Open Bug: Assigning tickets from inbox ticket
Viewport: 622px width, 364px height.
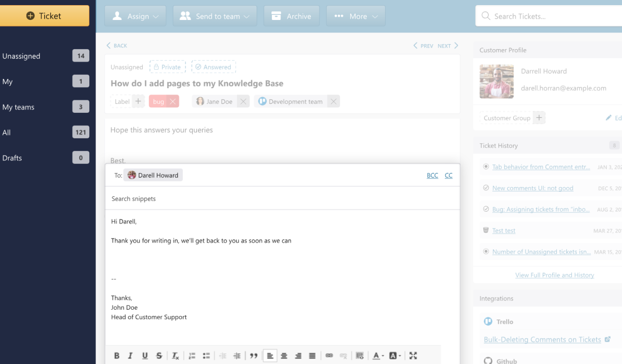click(x=541, y=209)
